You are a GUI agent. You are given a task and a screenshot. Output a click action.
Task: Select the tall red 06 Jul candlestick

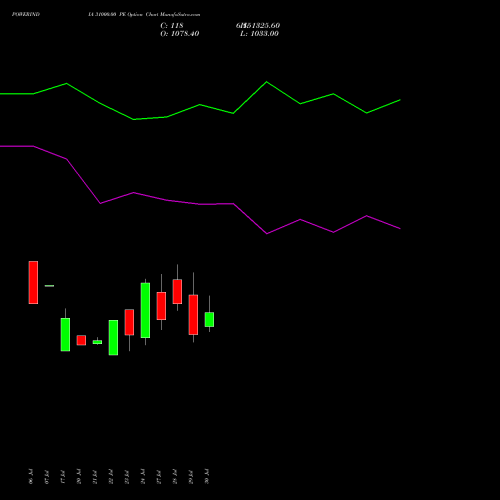click(33, 282)
